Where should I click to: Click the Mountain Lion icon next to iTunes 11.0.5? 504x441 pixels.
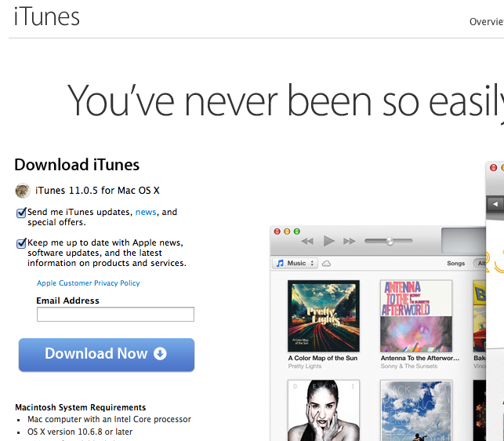23,191
